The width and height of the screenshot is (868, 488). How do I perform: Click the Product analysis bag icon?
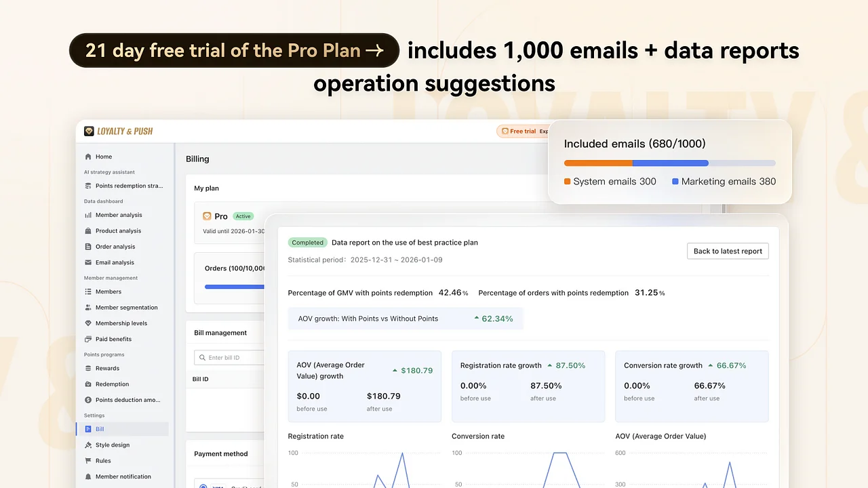click(88, 231)
